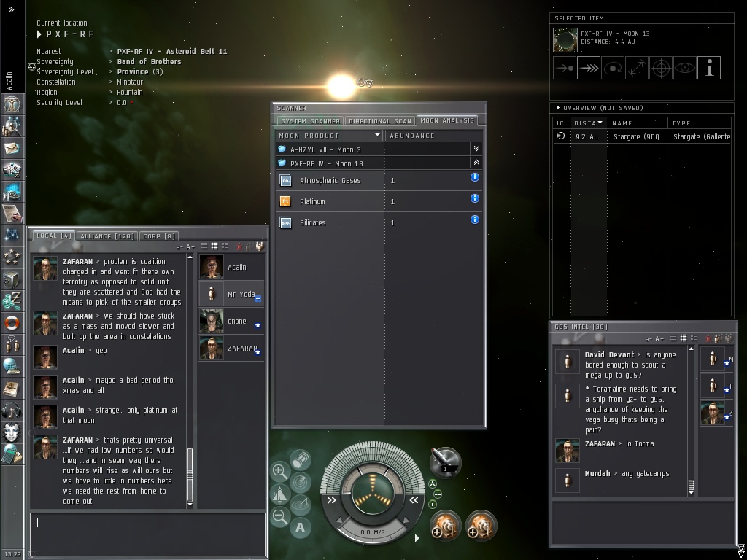This screenshot has width=747, height=560.
Task: Click Look At eye icon in Selected Item panel
Action: pos(684,68)
